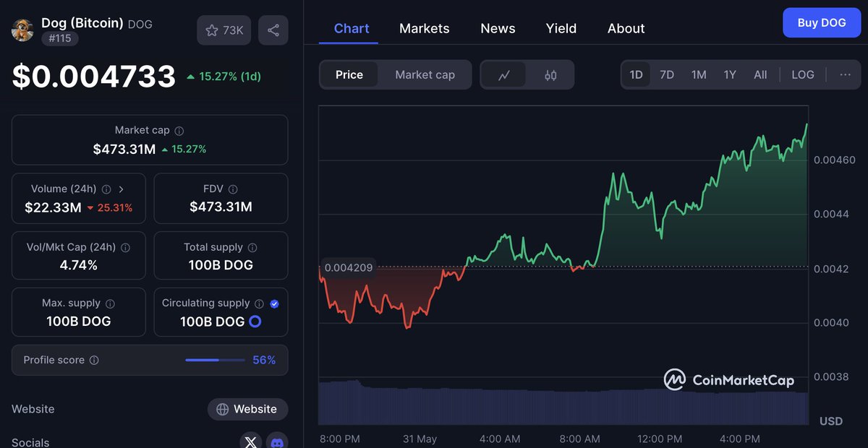Open the chart more options ellipsis
Viewport: 868px width, 448px height.
(845, 74)
